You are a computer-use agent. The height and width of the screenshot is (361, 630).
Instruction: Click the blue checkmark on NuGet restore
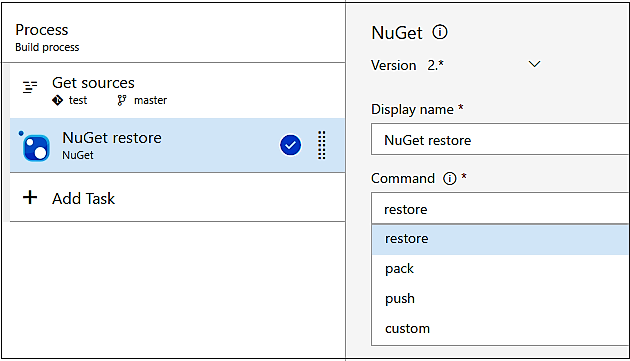[x=290, y=145]
